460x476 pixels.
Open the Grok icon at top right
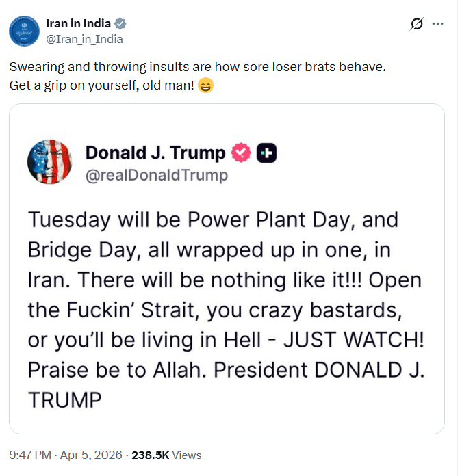pos(416,25)
